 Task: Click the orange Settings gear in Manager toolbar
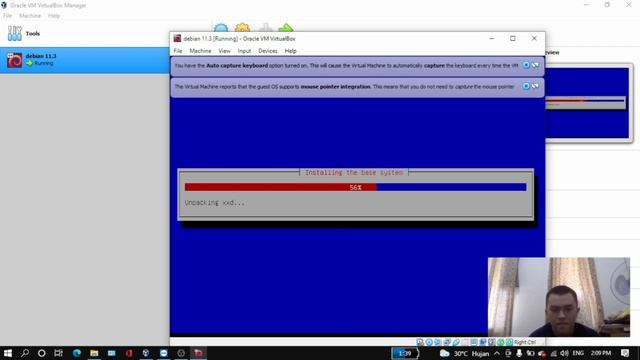[x=242, y=27]
